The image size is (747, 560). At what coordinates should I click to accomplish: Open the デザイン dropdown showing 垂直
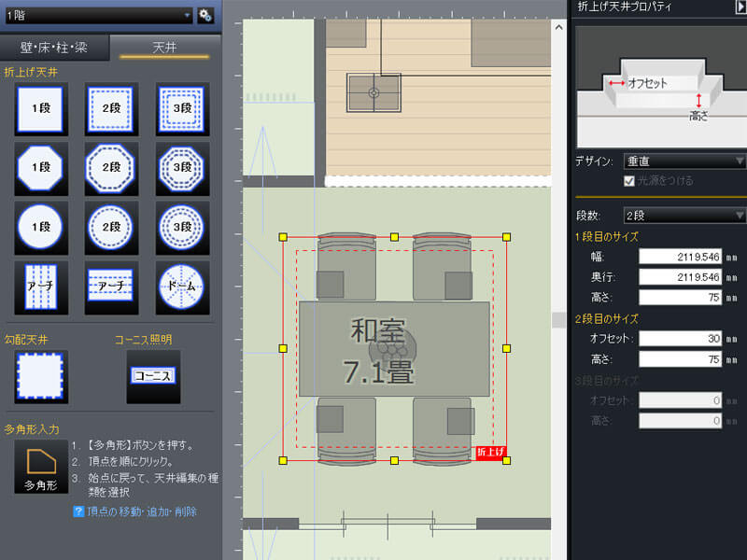[684, 161]
